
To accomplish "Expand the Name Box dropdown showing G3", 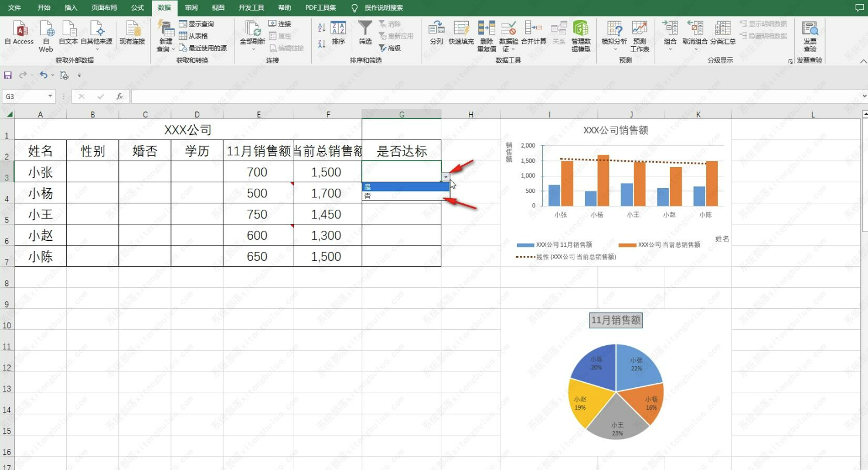I will click(50, 96).
